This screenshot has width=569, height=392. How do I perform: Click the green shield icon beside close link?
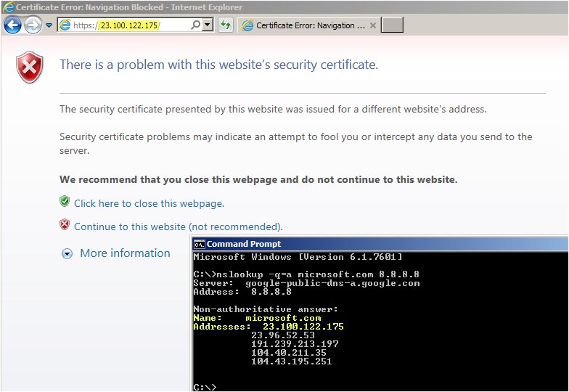tap(65, 201)
